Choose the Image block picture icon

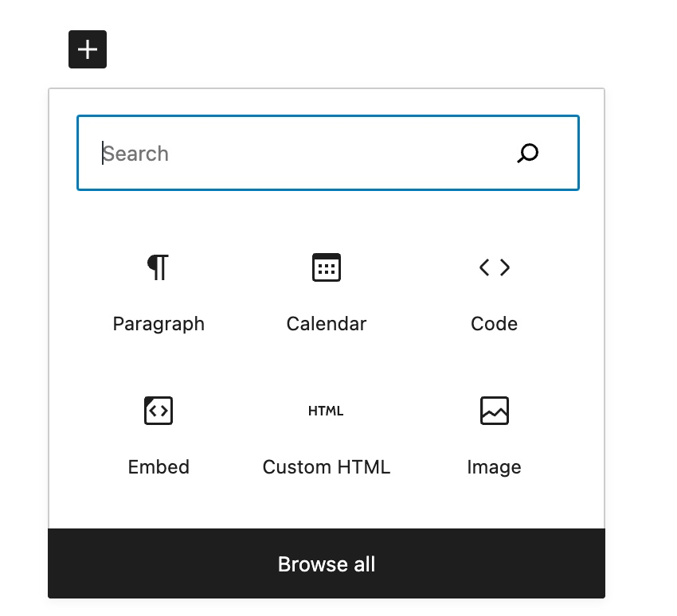pos(495,411)
